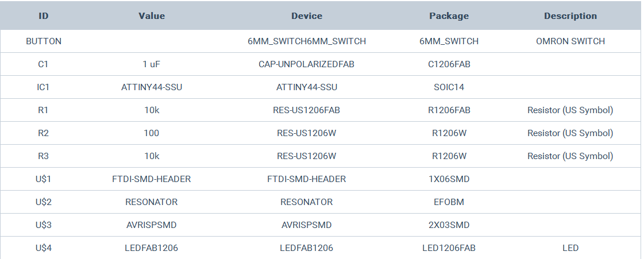Click the 2X03SMD package cell

[449, 225]
